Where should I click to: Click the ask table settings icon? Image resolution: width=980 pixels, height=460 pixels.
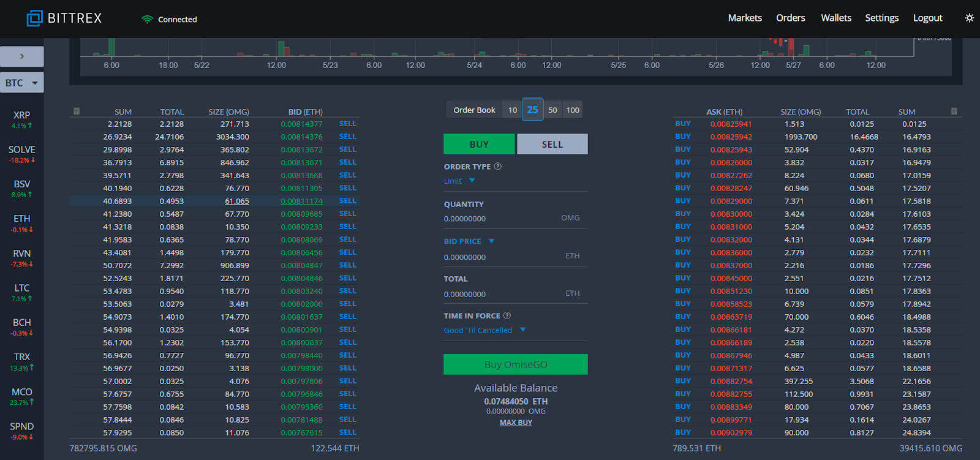pos(954,111)
